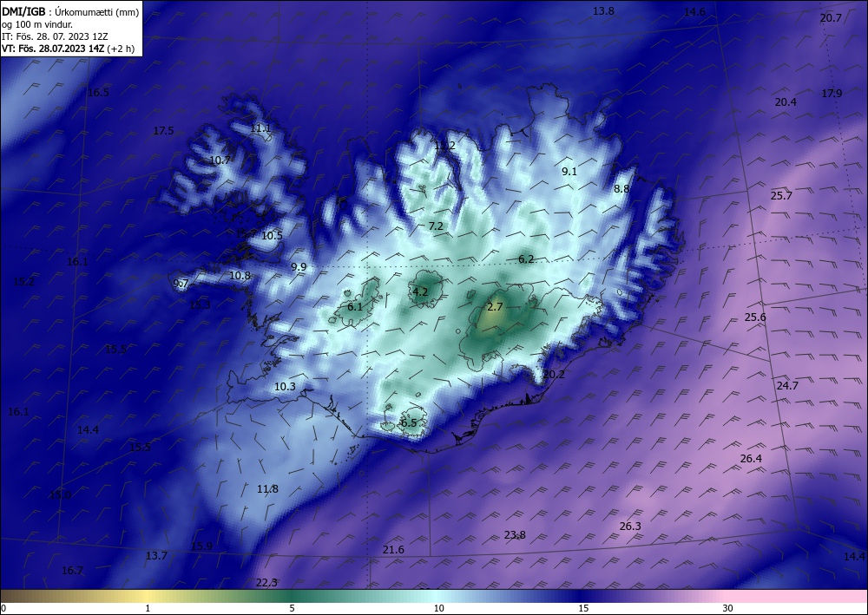This screenshot has height=615, width=868.
Task: Click the 10.5 value on the map
Action: point(272,236)
